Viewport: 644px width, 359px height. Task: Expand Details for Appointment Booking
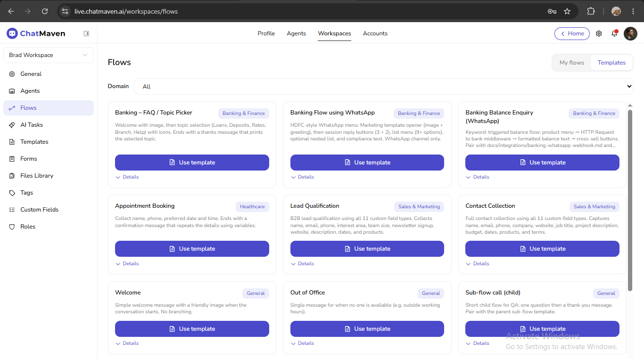[x=127, y=264]
